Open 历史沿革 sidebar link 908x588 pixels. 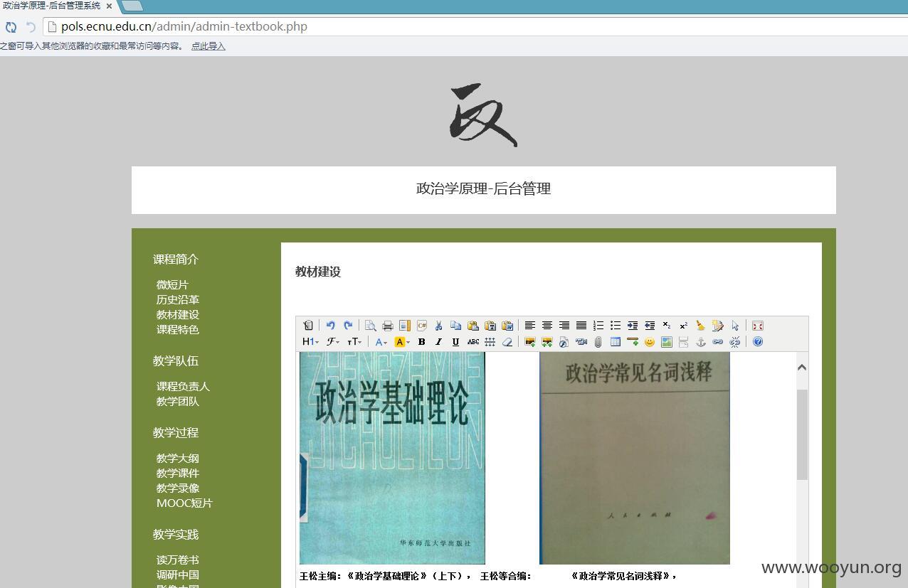coord(178,299)
